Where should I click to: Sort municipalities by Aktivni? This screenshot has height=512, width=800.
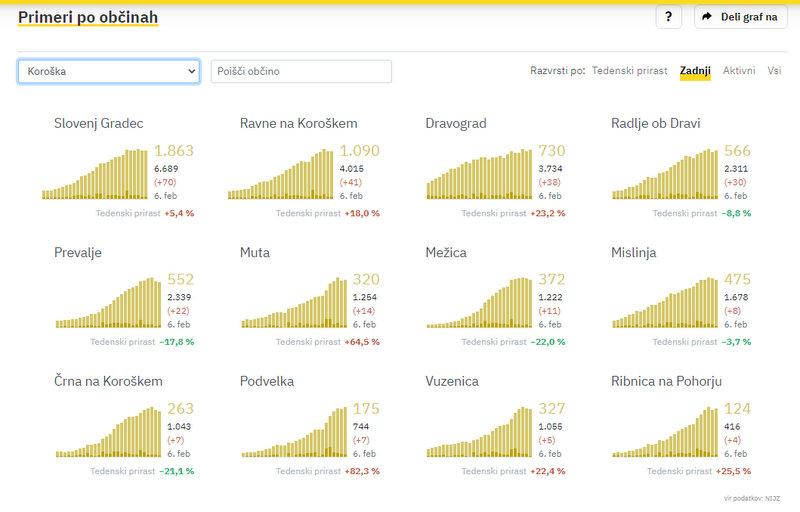click(739, 71)
